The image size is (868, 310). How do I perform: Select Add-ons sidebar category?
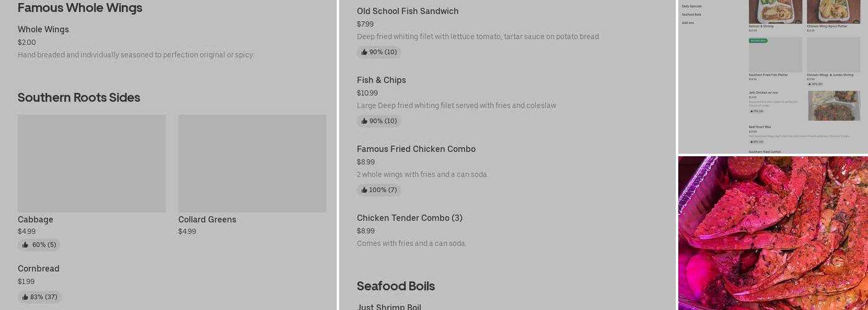(688, 23)
